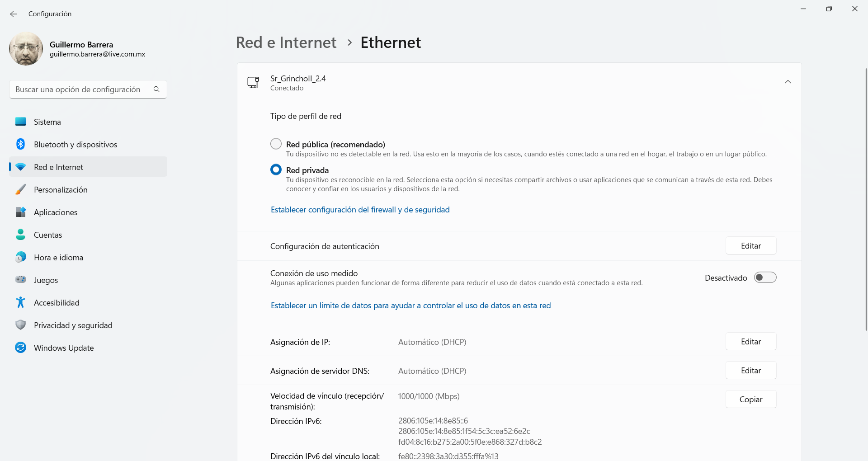Open Privacidad y seguridad settings section

tap(73, 325)
